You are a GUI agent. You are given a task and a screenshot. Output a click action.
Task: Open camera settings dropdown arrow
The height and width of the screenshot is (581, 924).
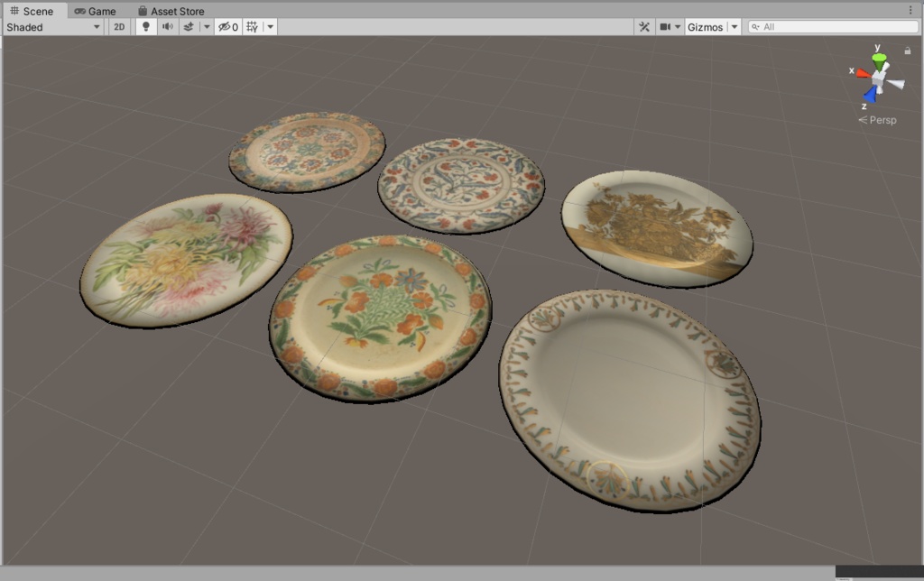click(x=678, y=27)
